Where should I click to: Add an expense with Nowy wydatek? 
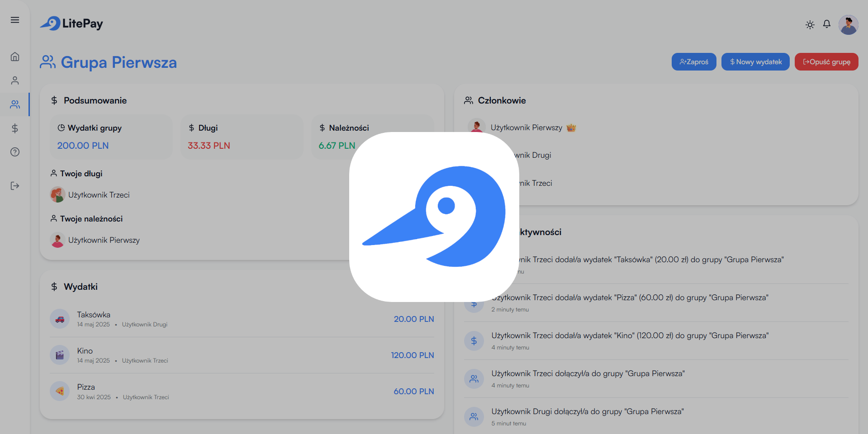pos(755,62)
